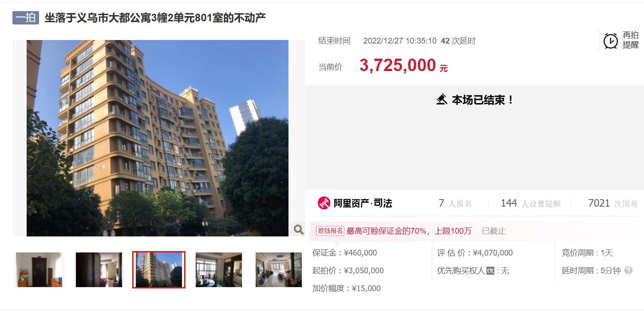
Task: Click the auction title 坐落于义乌市大都公寓
Action: [155, 18]
